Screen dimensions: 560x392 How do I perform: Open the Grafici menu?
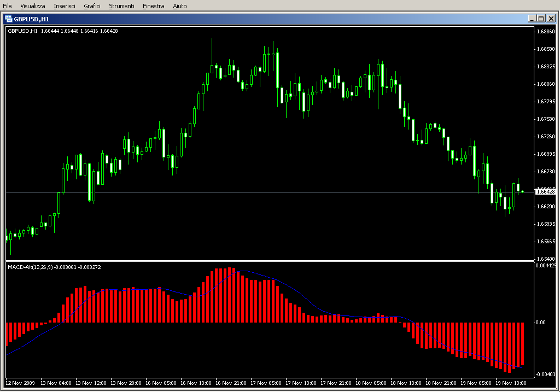pos(92,6)
